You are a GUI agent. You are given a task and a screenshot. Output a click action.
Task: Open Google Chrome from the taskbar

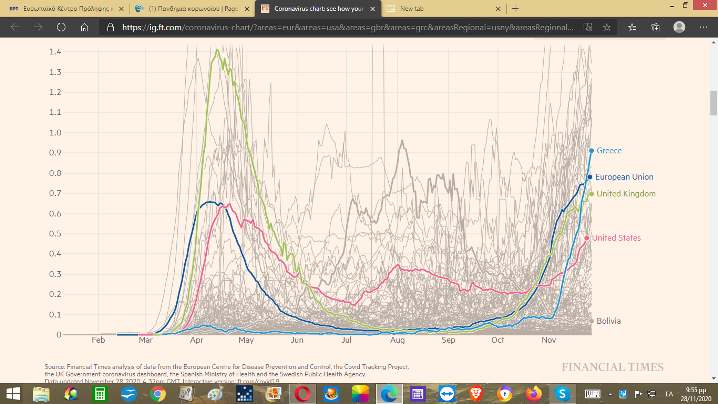(x=157, y=394)
